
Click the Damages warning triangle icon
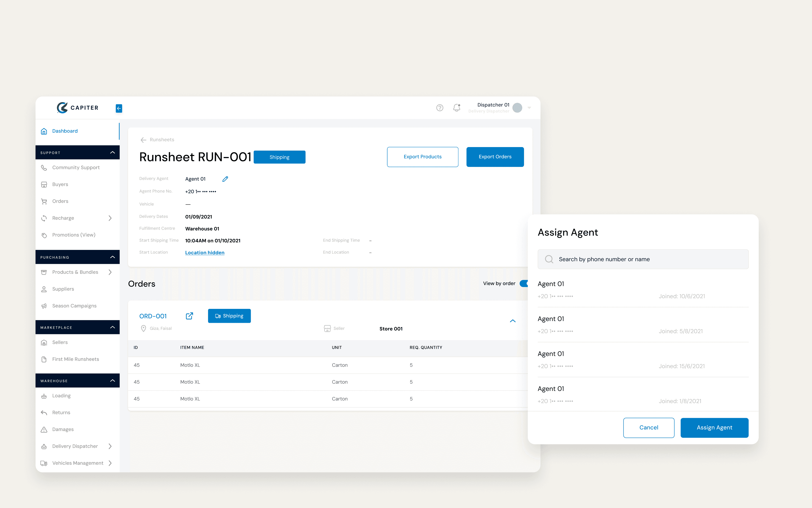click(44, 429)
